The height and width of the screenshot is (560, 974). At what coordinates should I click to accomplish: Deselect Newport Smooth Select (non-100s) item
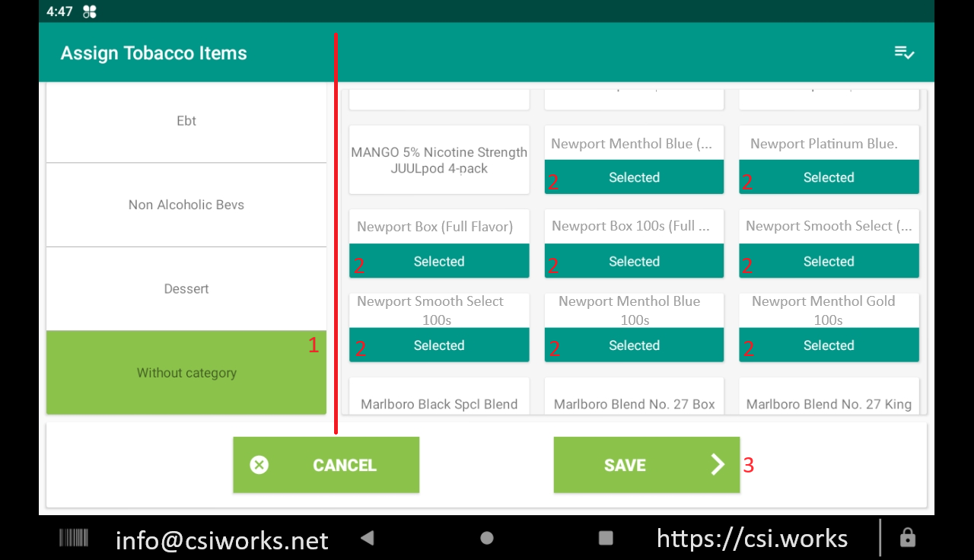829,243
